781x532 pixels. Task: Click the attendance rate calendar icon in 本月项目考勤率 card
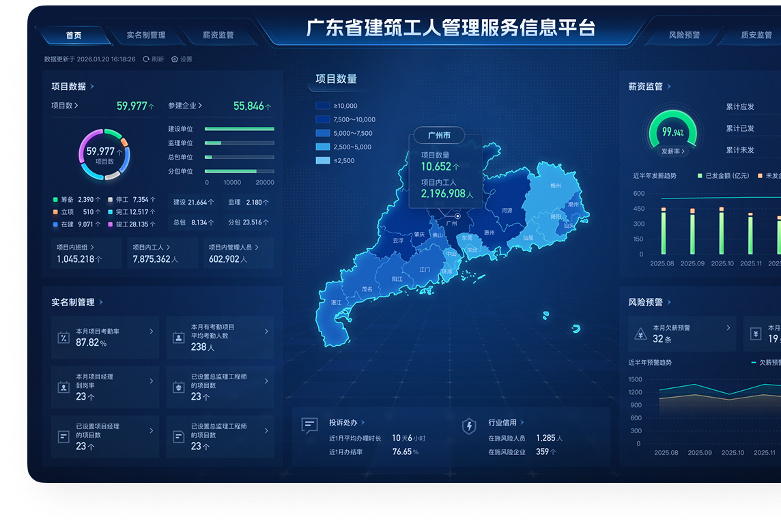click(63, 337)
